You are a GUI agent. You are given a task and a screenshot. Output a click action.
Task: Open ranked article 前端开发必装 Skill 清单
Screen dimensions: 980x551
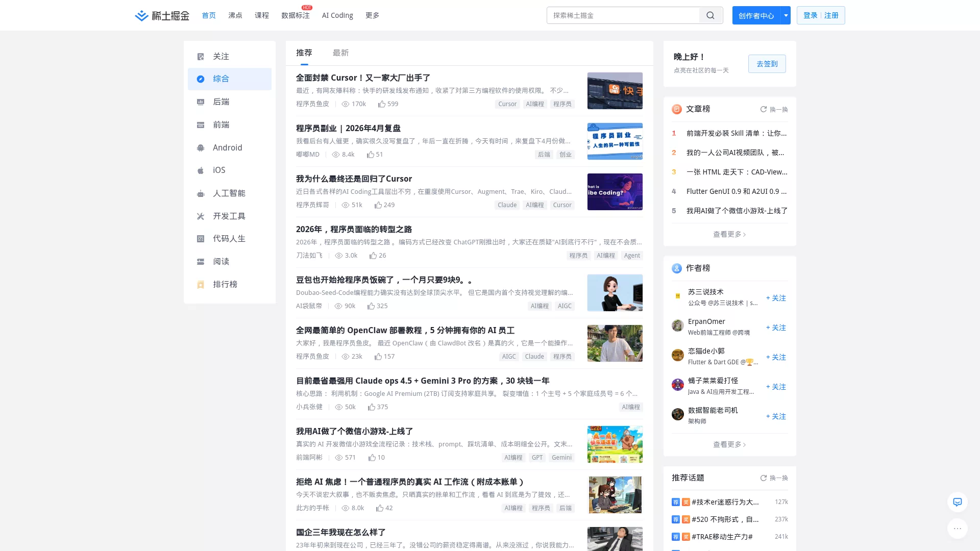tap(737, 133)
